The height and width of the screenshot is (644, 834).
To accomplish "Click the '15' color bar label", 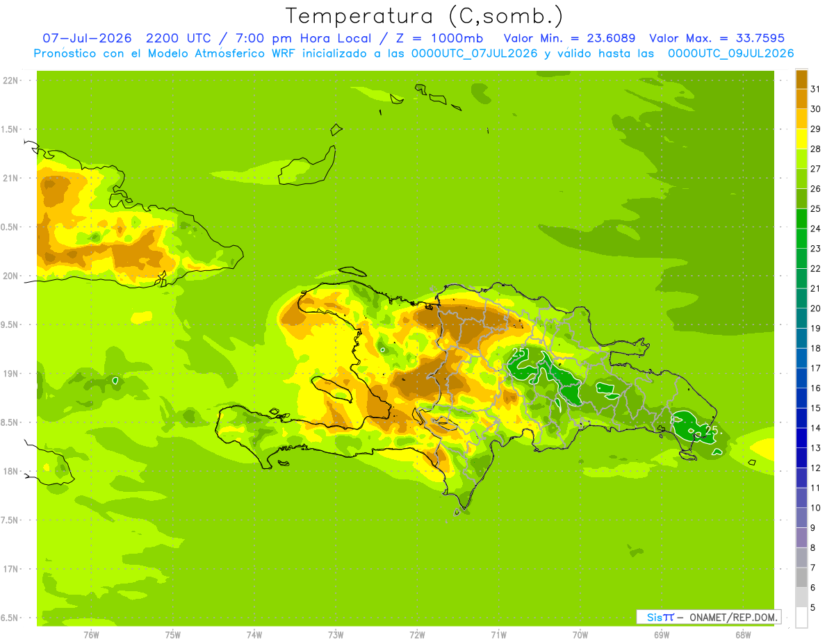I will coord(815,408).
